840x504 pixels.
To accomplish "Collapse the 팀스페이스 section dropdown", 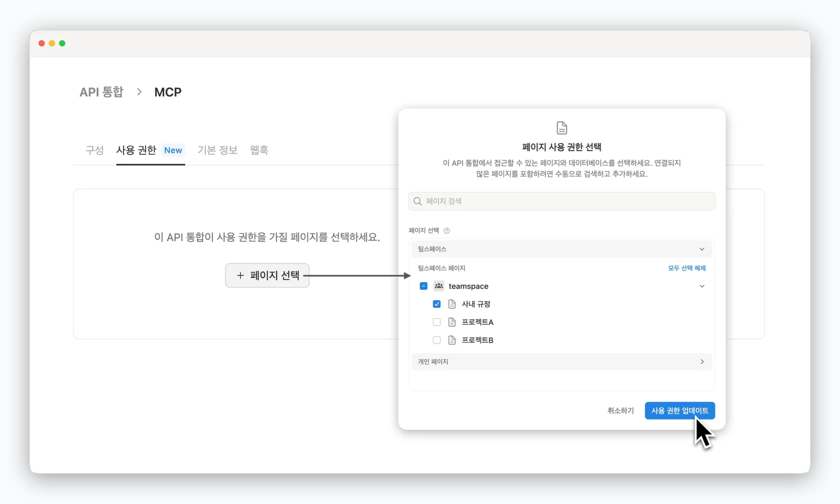I will (702, 249).
